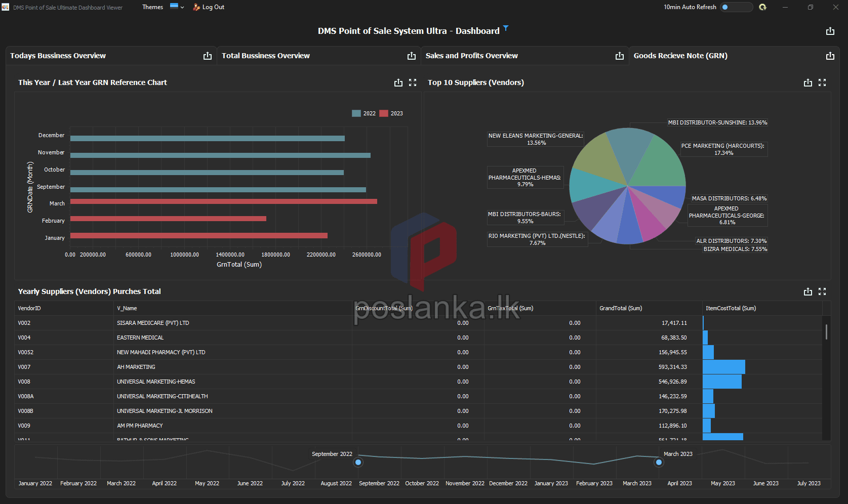Open the dashboard filter funnel icon

tap(506, 28)
